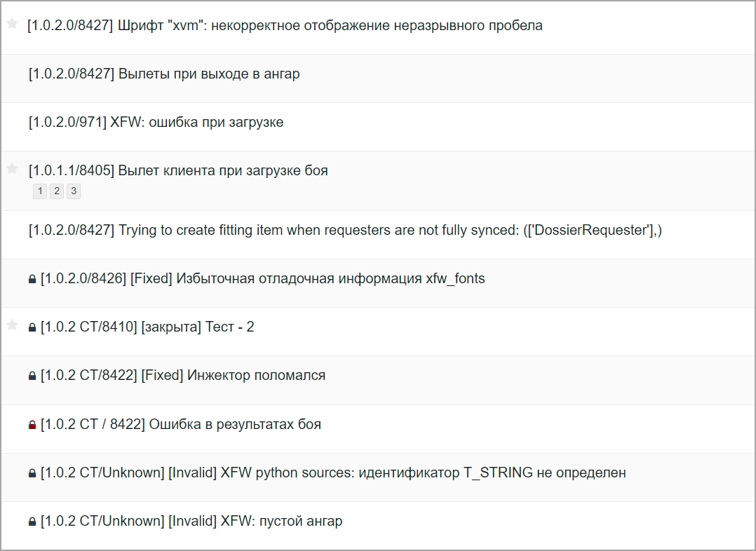Viewport: 756px width, 551px height.
Task: Open "XFW: ошибка при загрузке" topic
Action: click(x=156, y=121)
